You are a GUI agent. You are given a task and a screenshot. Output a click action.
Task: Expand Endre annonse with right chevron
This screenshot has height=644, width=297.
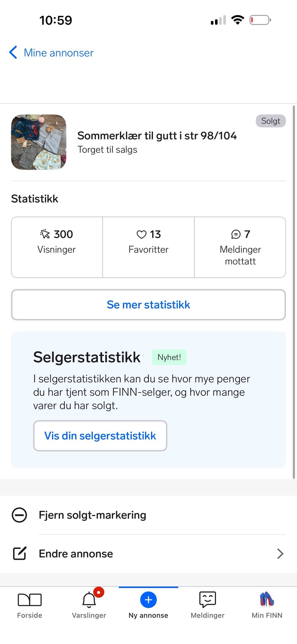(280, 554)
